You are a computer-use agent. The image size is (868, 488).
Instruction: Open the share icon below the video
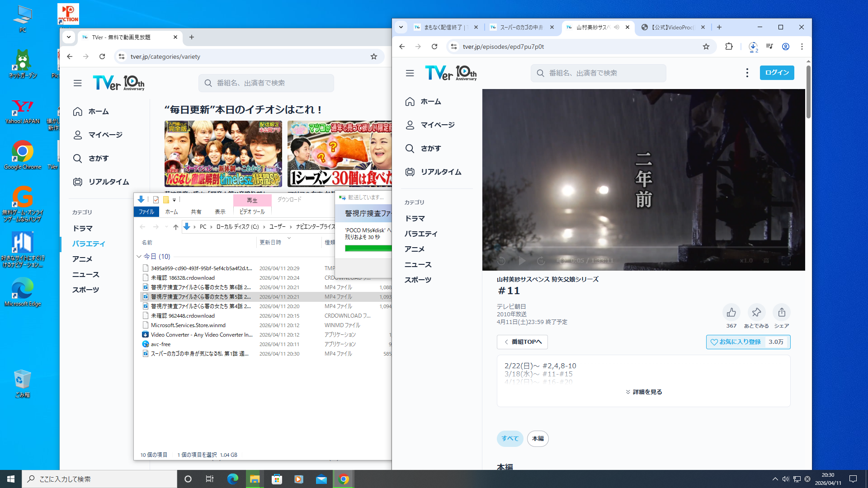click(782, 312)
